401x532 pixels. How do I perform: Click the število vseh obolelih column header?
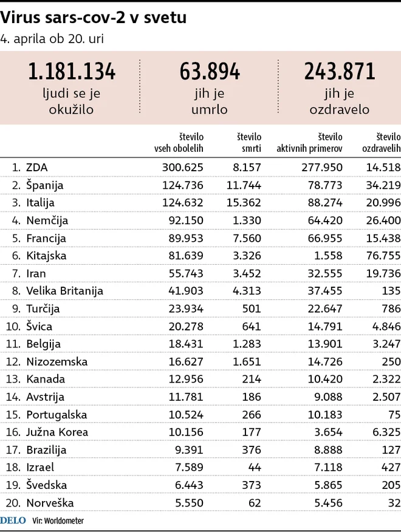(x=179, y=143)
